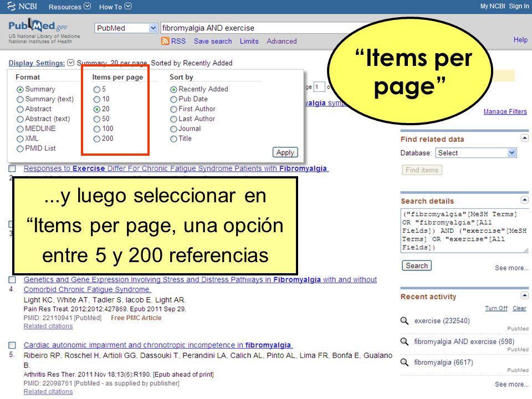The width and height of the screenshot is (532, 399).
Task: Sort by Recently Added
Action: point(173,89)
